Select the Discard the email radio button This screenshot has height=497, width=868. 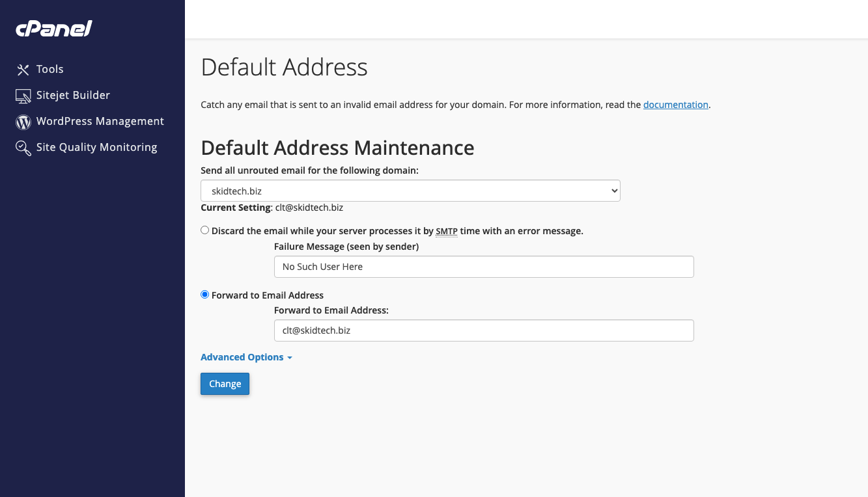(205, 230)
